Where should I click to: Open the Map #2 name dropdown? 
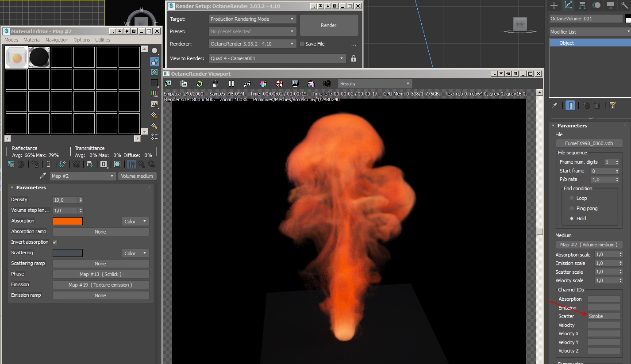point(83,176)
